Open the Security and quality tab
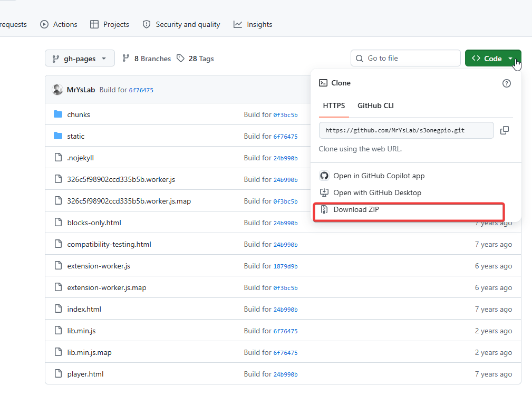The height and width of the screenshot is (395, 532). [181, 24]
